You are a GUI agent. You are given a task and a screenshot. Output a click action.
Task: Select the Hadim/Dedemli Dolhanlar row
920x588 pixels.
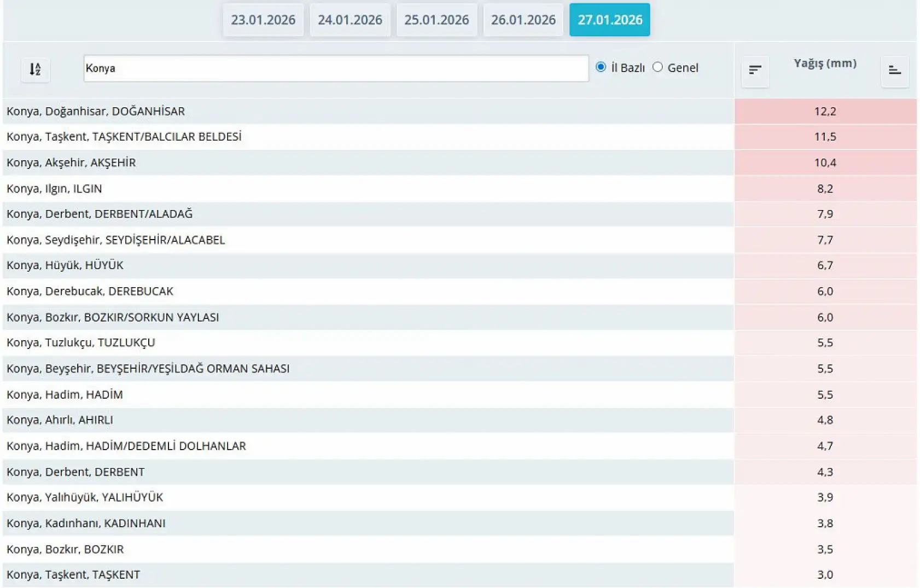pos(126,446)
